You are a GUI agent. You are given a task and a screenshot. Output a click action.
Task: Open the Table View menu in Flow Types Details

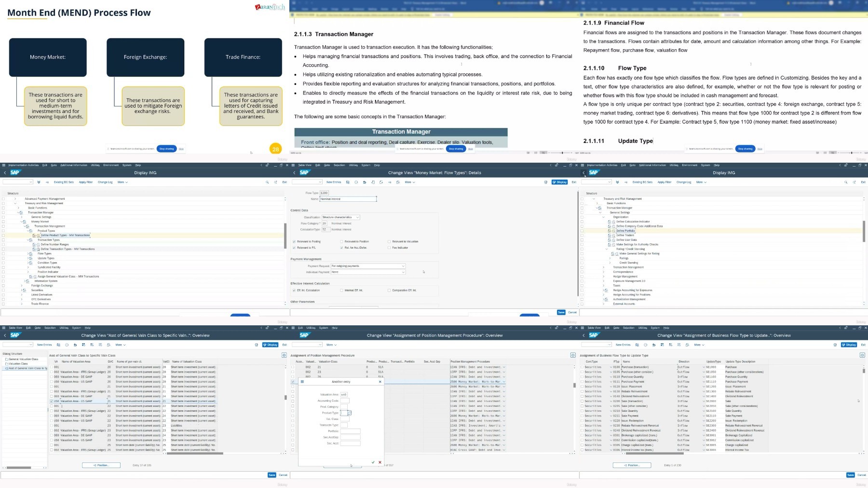305,165
